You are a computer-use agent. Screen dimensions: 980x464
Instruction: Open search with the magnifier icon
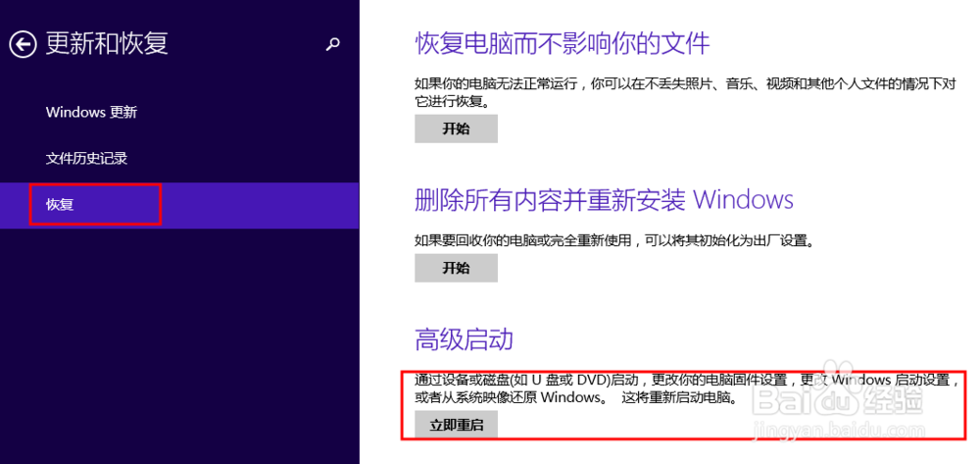pyautogui.click(x=333, y=44)
